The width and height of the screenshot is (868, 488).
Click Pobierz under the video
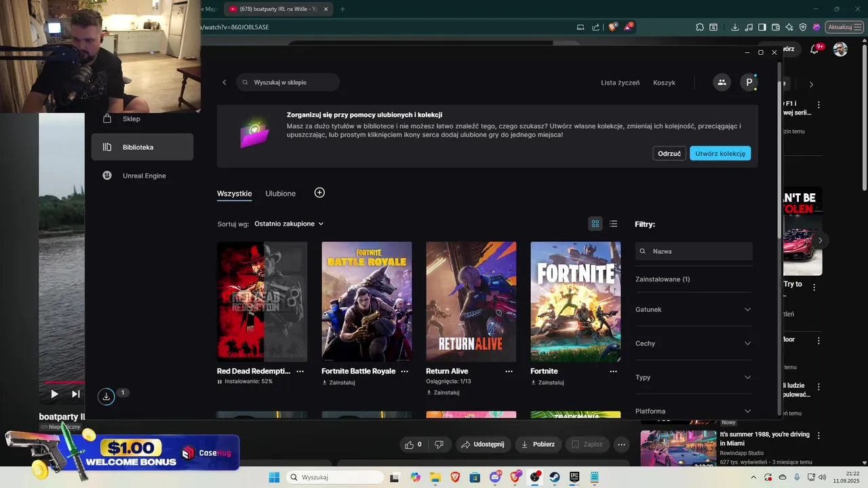[x=538, y=445]
